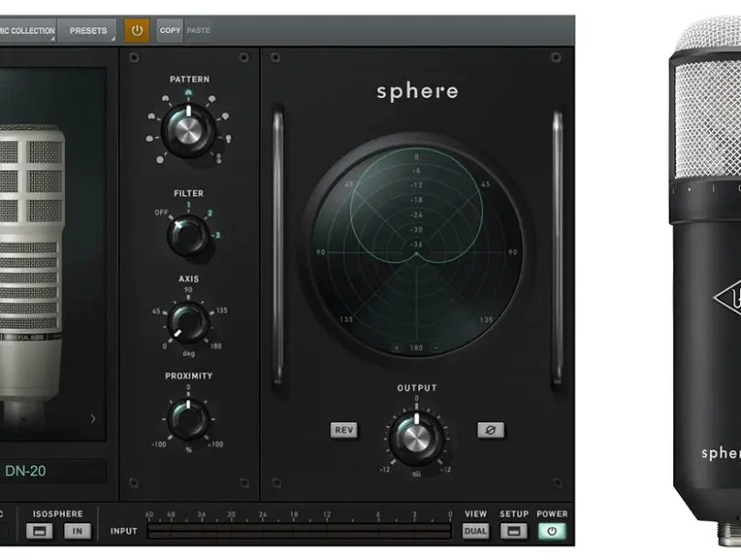Screen dimensions: 741x560
Task: Click the FILTER knob
Action: pos(188,235)
